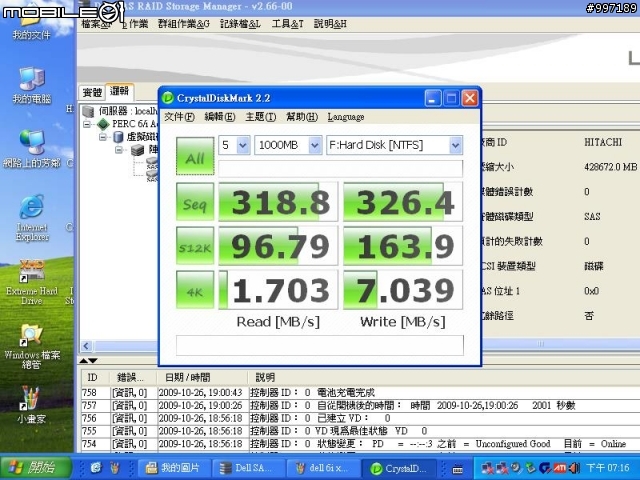Image resolution: width=640 pixels, height=480 pixels.
Task: Open the F: Hard Disk drive dropdown
Action: 456,145
